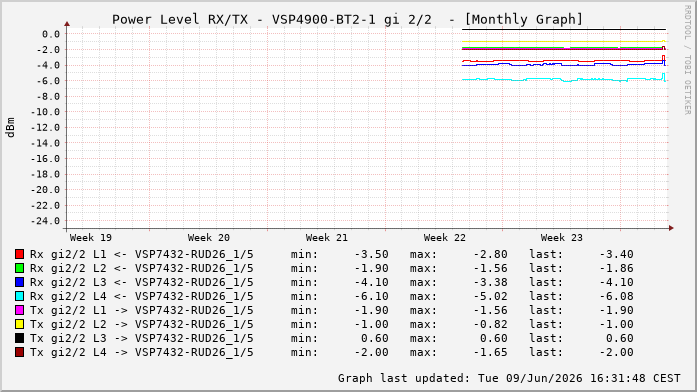The image size is (697, 392).
Task: Click the yellow Tx L2 plotted line
Action: [564, 42]
